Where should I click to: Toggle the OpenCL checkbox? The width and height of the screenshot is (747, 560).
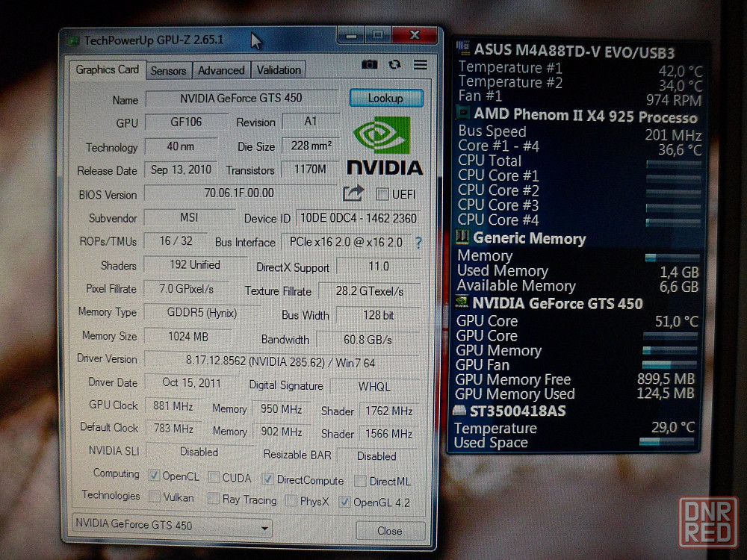click(x=154, y=475)
